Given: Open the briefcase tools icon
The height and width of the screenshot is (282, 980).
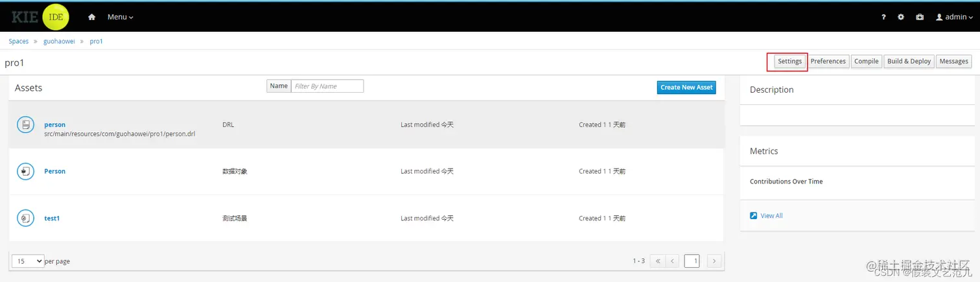Looking at the screenshot, I should pos(920,18).
